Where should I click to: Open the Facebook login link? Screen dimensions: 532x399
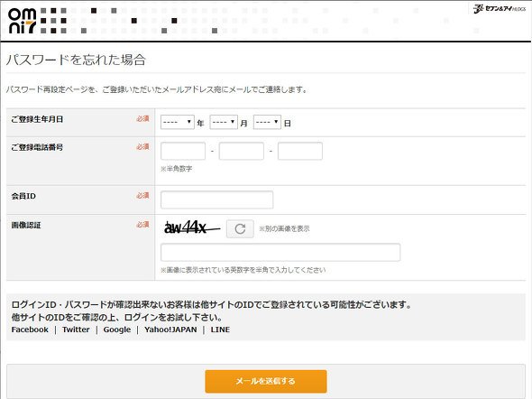click(30, 329)
